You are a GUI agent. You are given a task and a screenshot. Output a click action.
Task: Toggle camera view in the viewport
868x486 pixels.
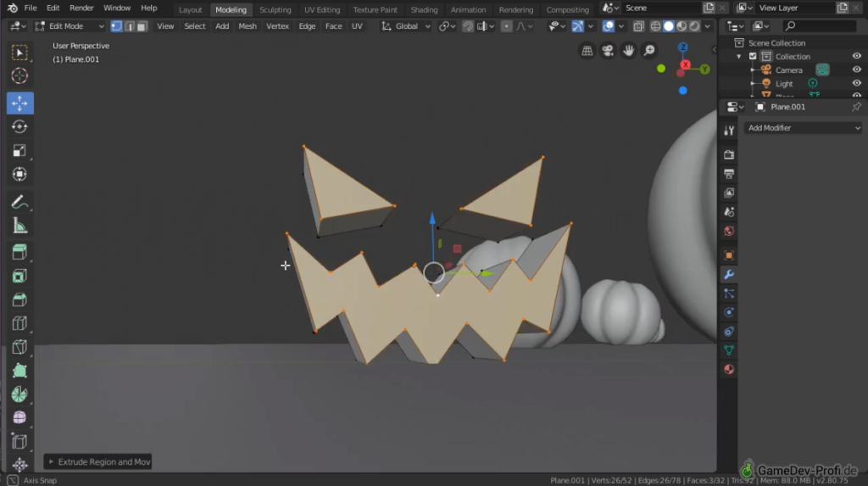point(608,51)
